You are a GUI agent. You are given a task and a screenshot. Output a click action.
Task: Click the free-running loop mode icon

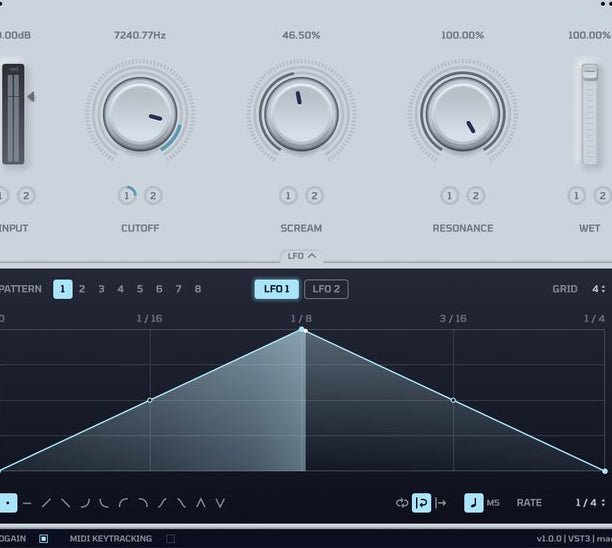pyautogui.click(x=402, y=503)
